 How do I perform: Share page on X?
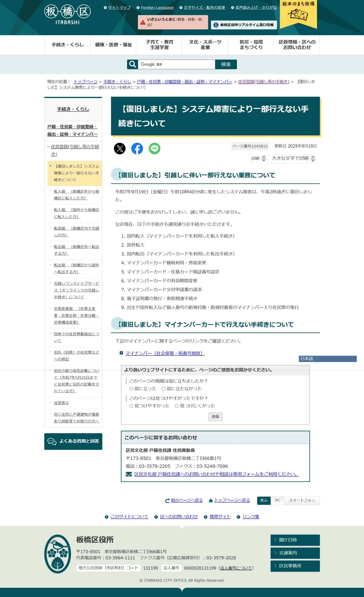120,149
